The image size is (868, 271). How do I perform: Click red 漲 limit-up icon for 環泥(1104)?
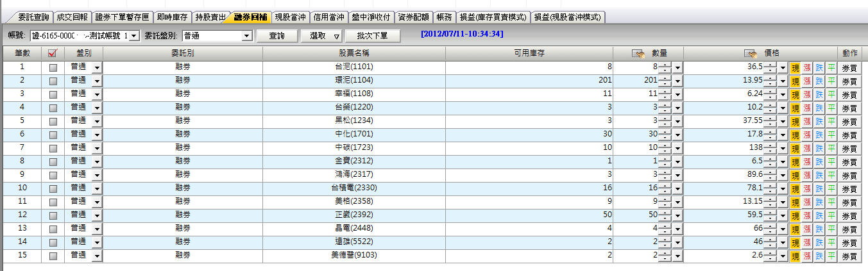click(807, 81)
